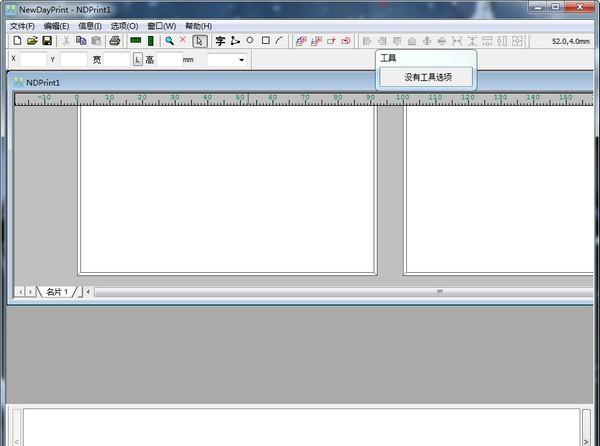This screenshot has width=600, height=446.
Task: Print using the printer icon
Action: [115, 41]
